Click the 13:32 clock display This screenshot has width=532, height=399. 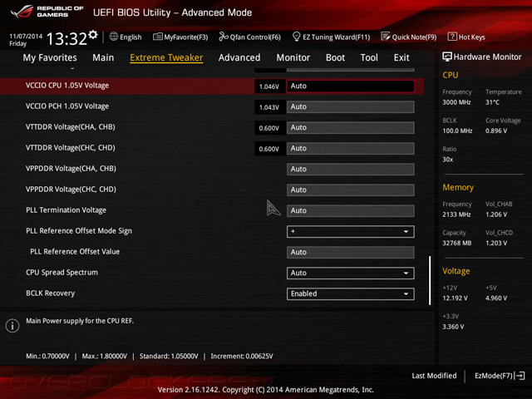pyautogui.click(x=66, y=38)
